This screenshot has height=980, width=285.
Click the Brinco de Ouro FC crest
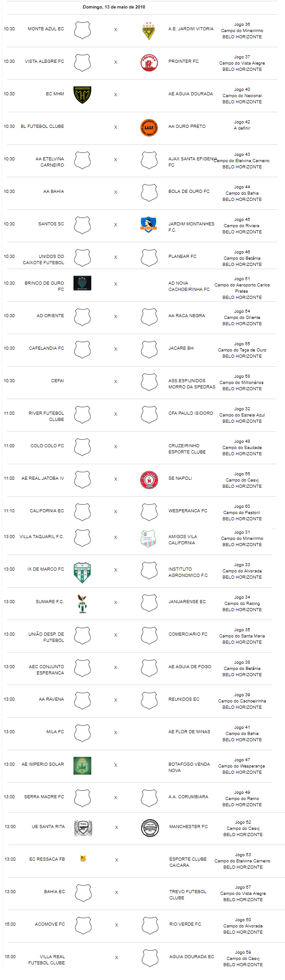pos(82,283)
